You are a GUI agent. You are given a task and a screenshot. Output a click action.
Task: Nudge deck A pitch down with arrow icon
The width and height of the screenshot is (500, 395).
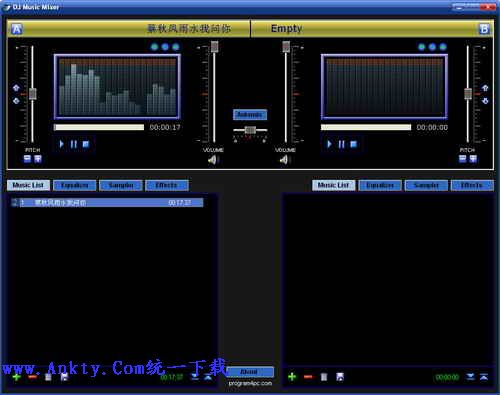point(16,100)
